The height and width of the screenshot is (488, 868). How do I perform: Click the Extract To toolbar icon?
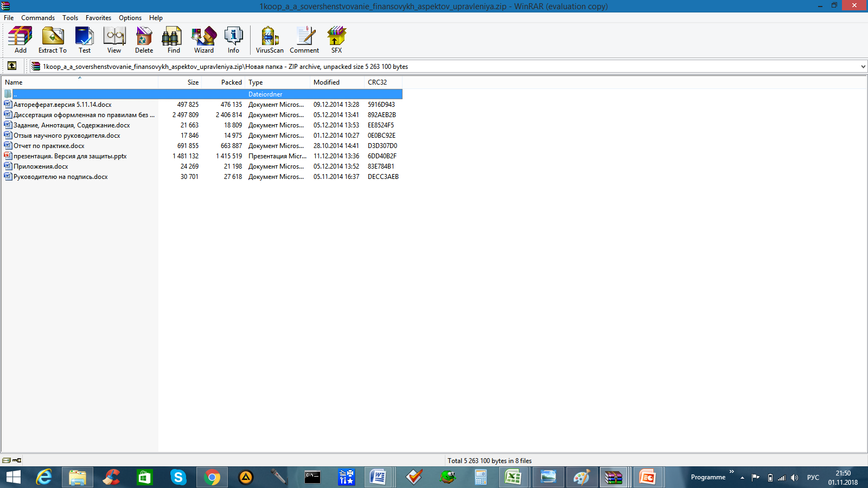point(53,40)
